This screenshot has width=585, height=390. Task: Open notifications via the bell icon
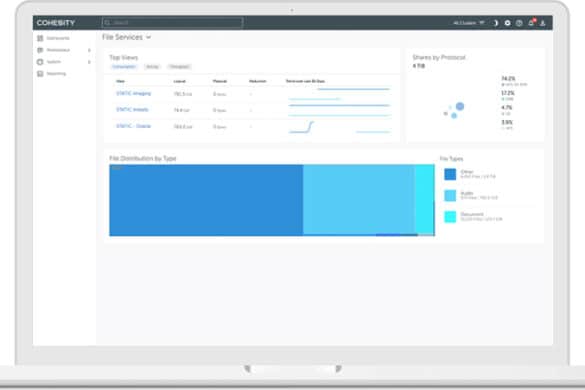[x=531, y=23]
